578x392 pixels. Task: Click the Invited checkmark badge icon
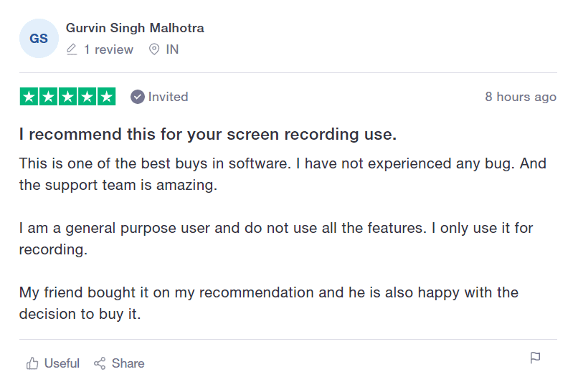[x=137, y=97]
